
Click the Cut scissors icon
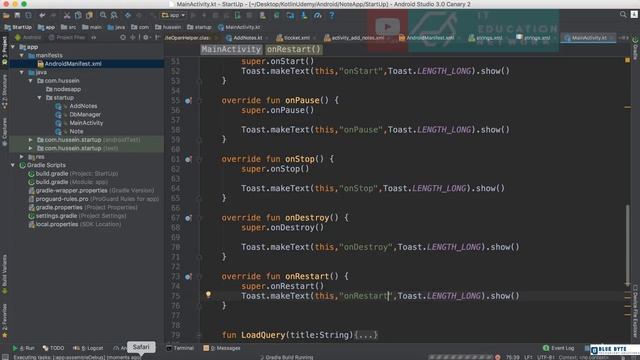[x=67, y=16]
